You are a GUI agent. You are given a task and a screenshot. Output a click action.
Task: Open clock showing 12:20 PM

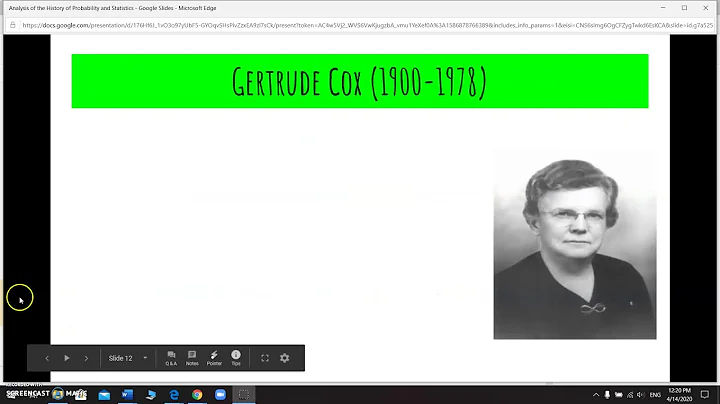tap(680, 395)
